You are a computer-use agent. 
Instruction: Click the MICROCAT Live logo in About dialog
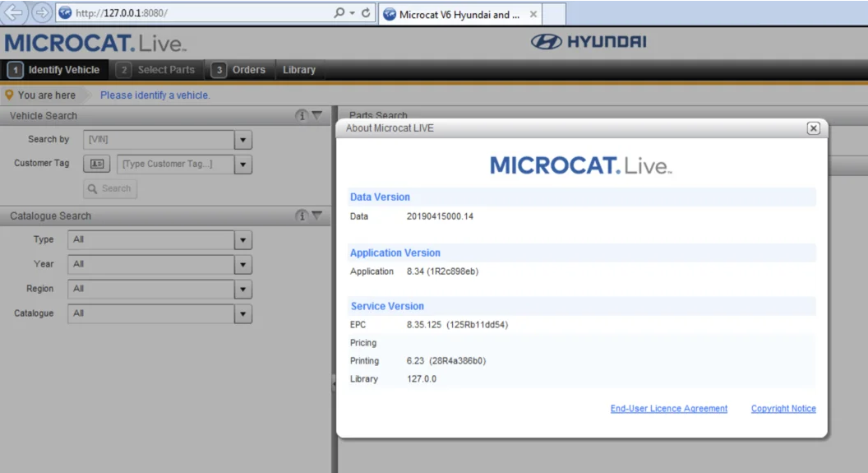tap(580, 165)
